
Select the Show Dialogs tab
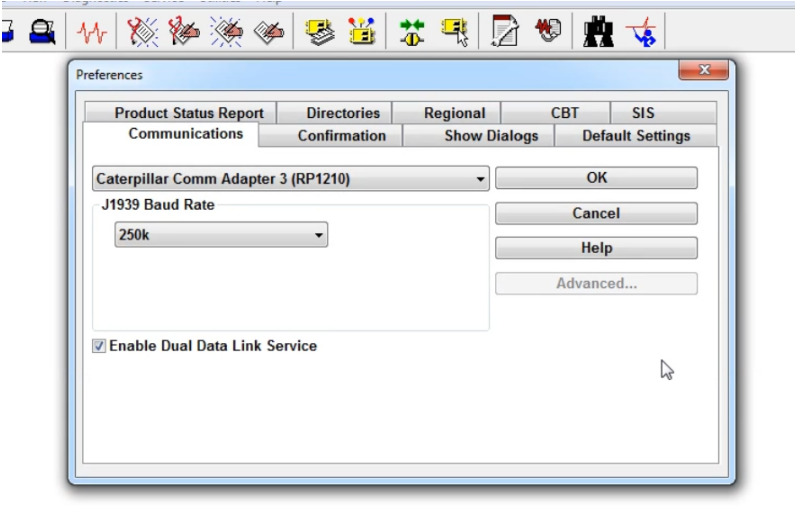coord(491,136)
